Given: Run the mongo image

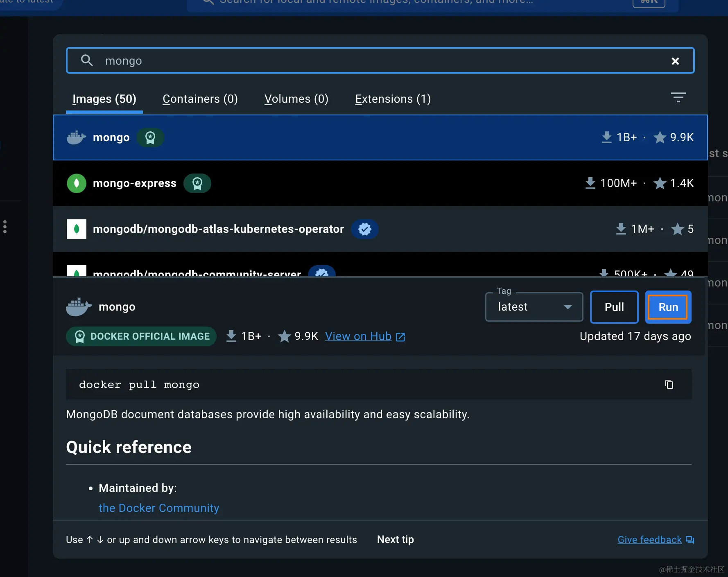Looking at the screenshot, I should coord(668,307).
